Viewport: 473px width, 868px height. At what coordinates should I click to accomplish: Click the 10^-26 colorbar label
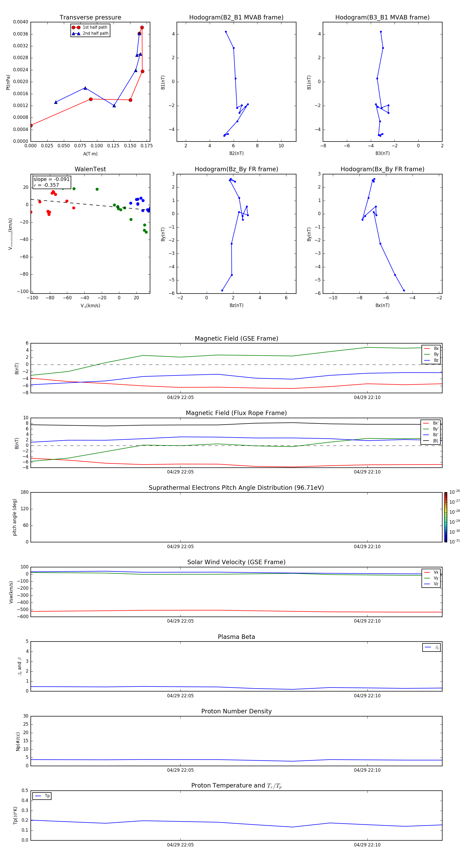pos(455,492)
